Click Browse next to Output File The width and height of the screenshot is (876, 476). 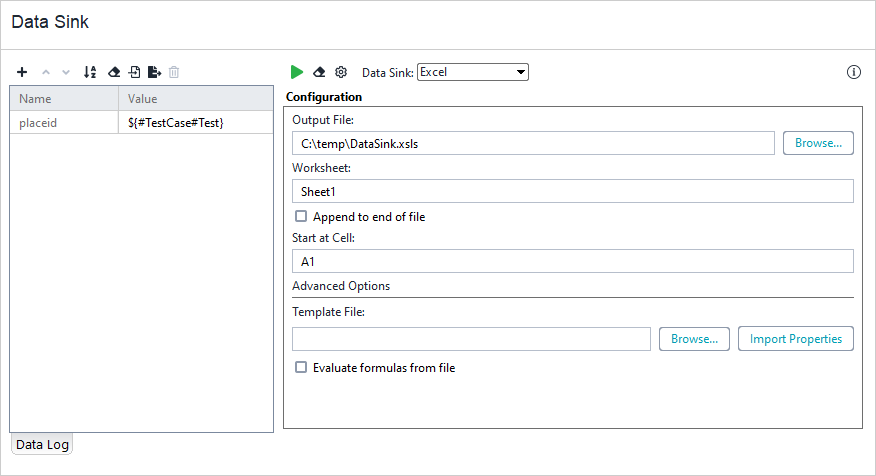point(818,143)
